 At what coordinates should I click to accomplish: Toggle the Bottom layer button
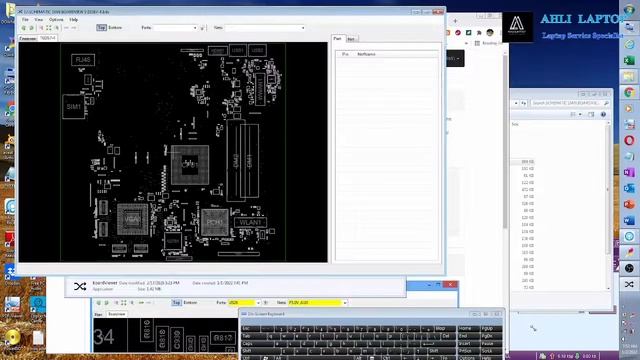[x=115, y=27]
